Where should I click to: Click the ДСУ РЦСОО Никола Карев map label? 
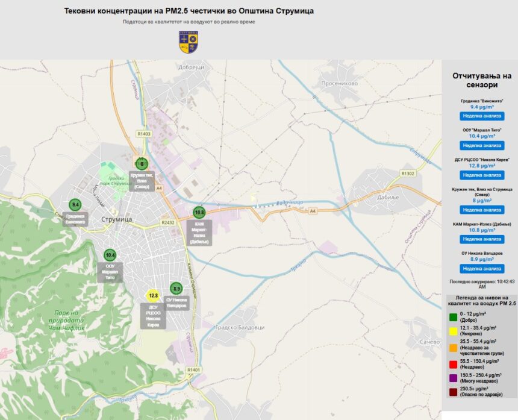[x=153, y=316]
